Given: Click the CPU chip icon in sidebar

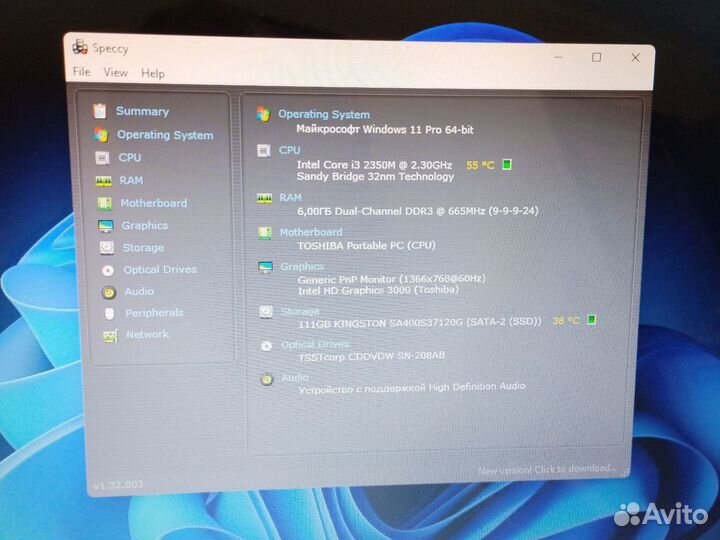Looking at the screenshot, I should [102, 158].
